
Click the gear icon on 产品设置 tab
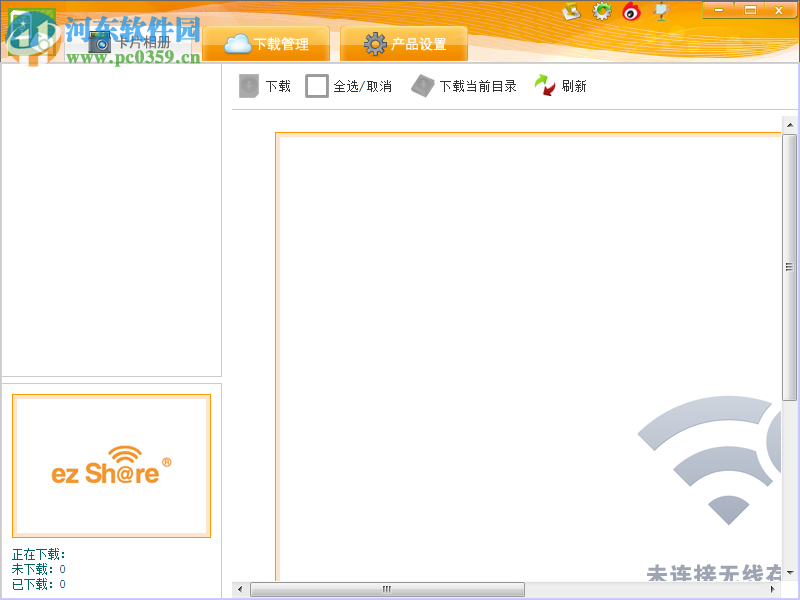(375, 43)
